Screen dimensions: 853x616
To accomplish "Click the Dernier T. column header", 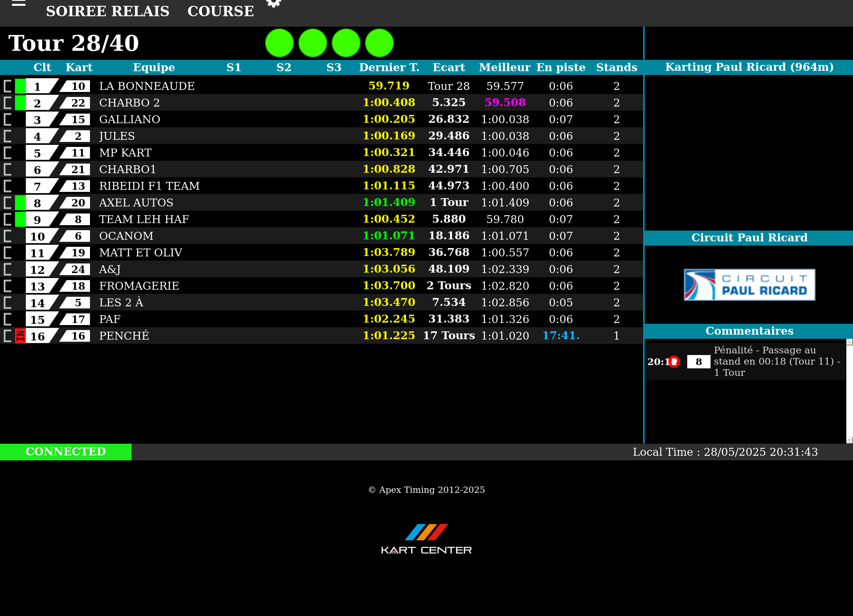I will (389, 67).
